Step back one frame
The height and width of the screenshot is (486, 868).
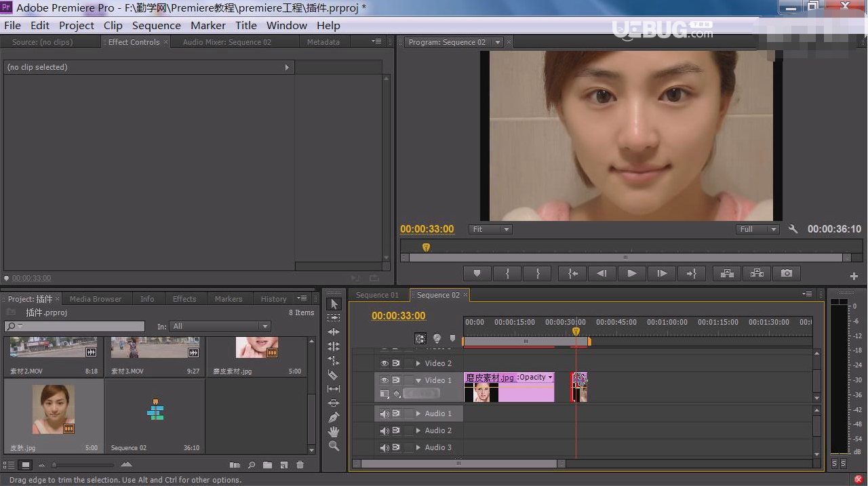coord(602,273)
